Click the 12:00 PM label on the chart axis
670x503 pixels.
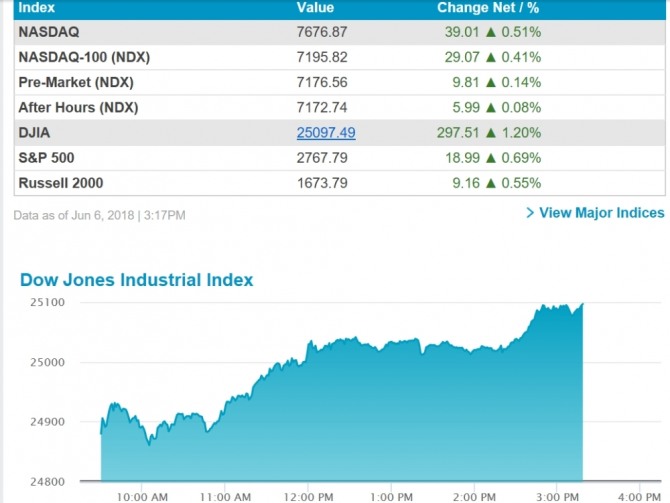click(x=308, y=495)
